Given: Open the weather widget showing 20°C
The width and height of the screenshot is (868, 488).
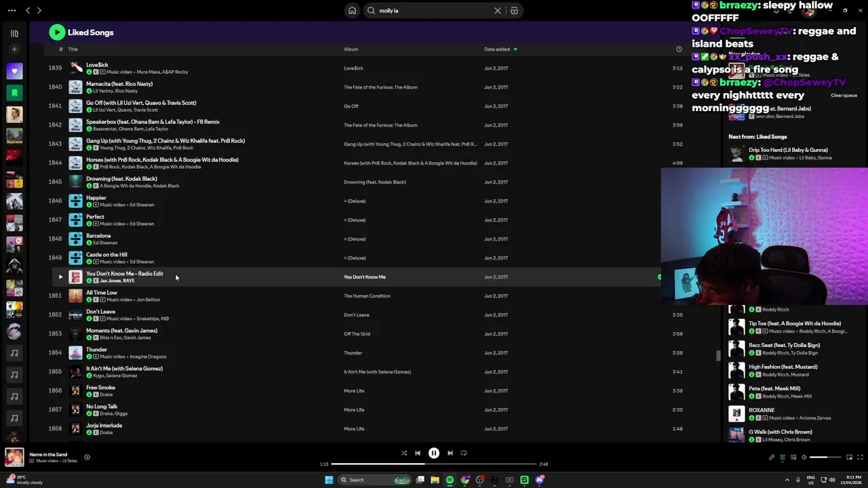Looking at the screenshot, I should click(24, 480).
